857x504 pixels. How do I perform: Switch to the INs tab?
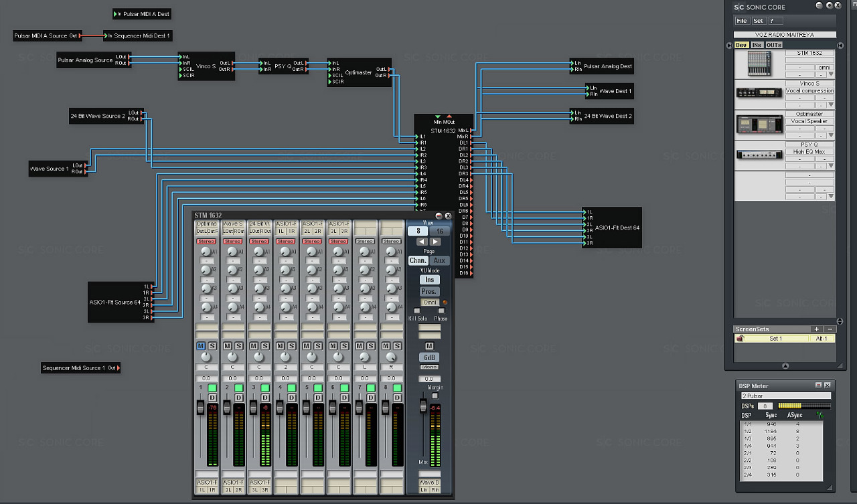point(757,46)
